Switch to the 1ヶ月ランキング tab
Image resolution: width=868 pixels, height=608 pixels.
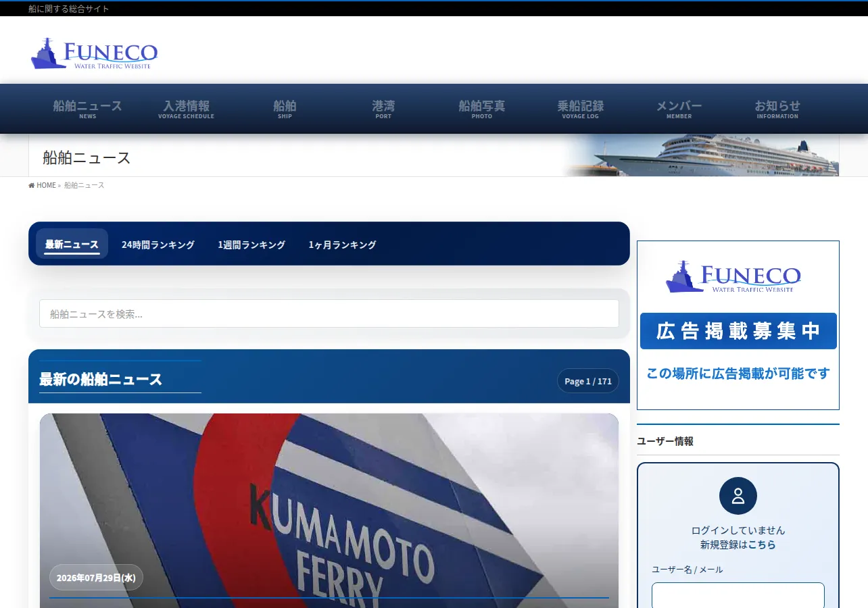tap(342, 245)
